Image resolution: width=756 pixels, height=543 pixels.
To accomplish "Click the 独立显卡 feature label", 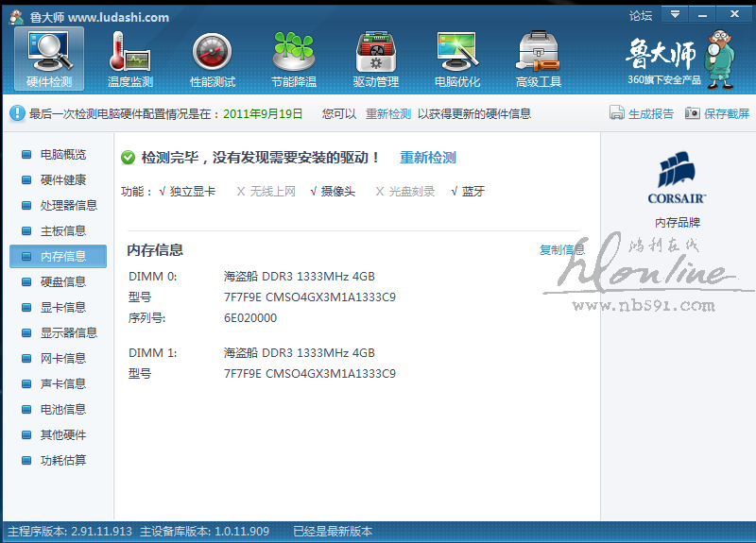I will pyautogui.click(x=193, y=192).
